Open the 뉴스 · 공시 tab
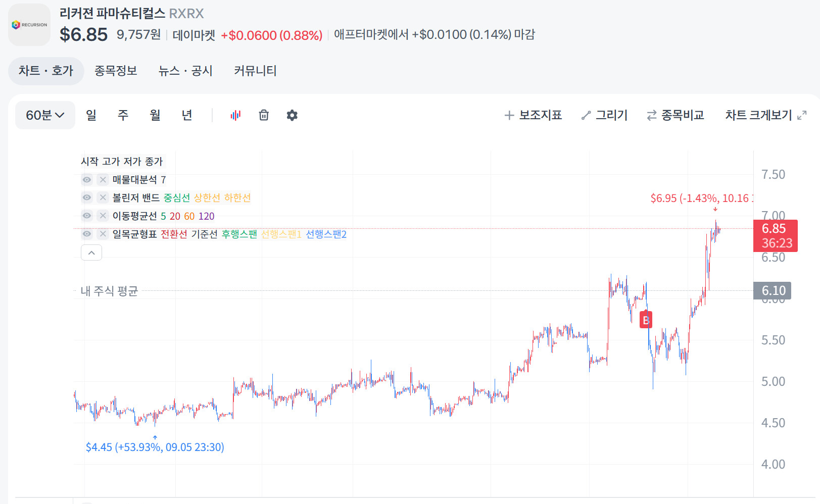Viewport: 820px width, 504px height. click(x=185, y=71)
